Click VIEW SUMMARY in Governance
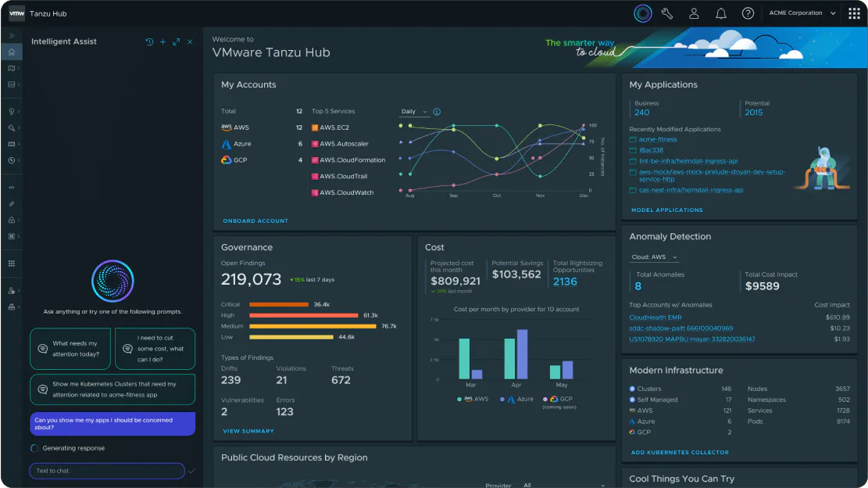The height and width of the screenshot is (488, 868). [248, 431]
